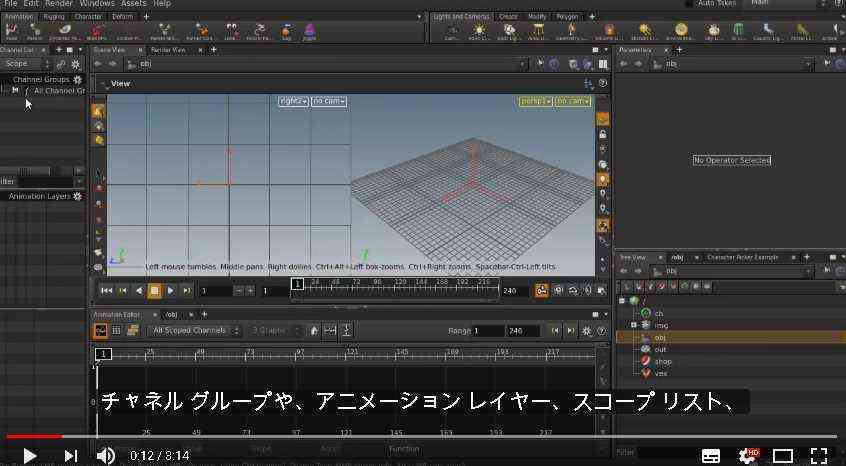The width and height of the screenshot is (846, 466).
Task: Enter YouTube fullscreen mode
Action: 819,456
